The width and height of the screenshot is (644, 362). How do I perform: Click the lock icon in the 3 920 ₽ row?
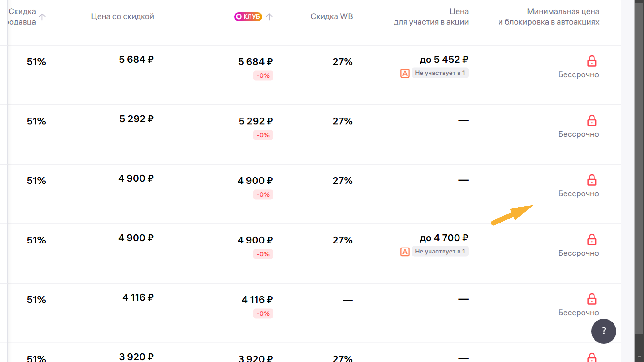tap(592, 358)
